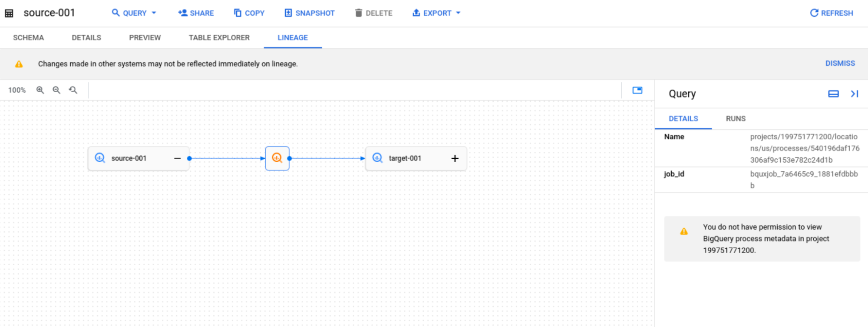The image size is (868, 327).
Task: Expand the target-001 lineage node
Action: [x=454, y=158]
